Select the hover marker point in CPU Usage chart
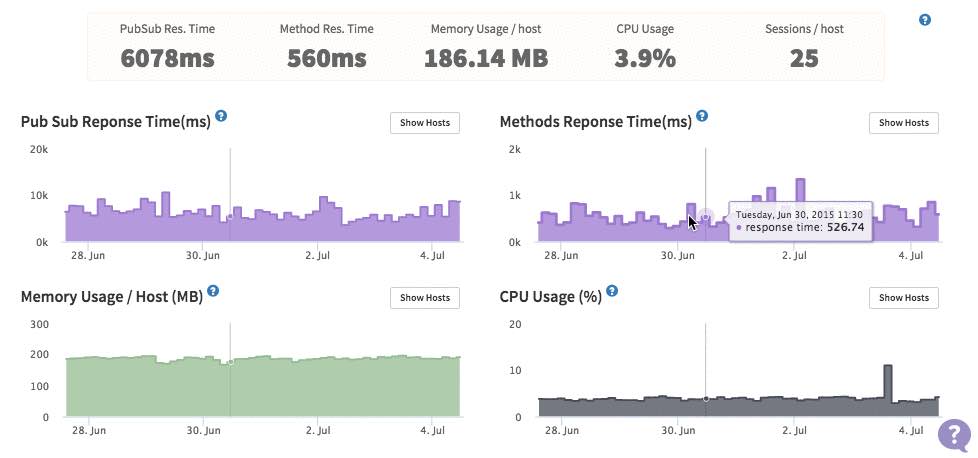The width and height of the screenshot is (978, 458). tap(705, 399)
